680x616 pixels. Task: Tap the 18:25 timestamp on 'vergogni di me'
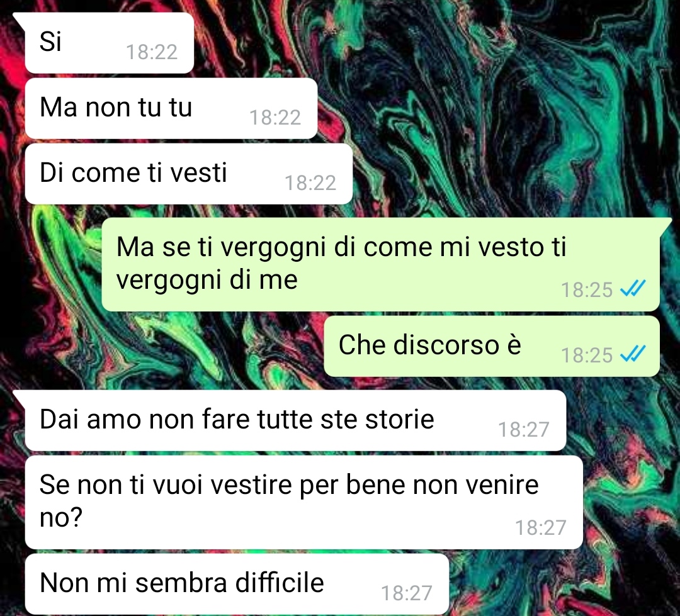(x=587, y=289)
